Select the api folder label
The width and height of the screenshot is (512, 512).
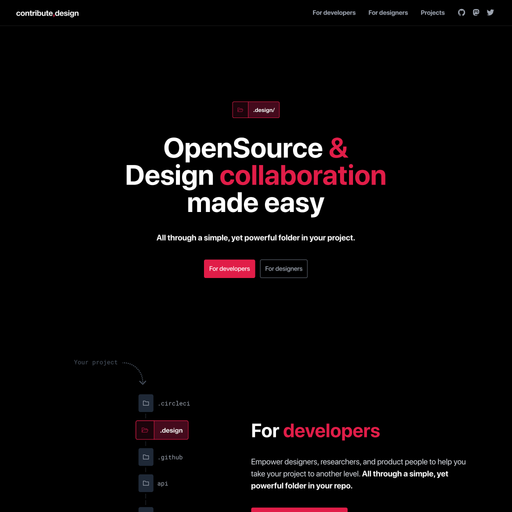(163, 484)
